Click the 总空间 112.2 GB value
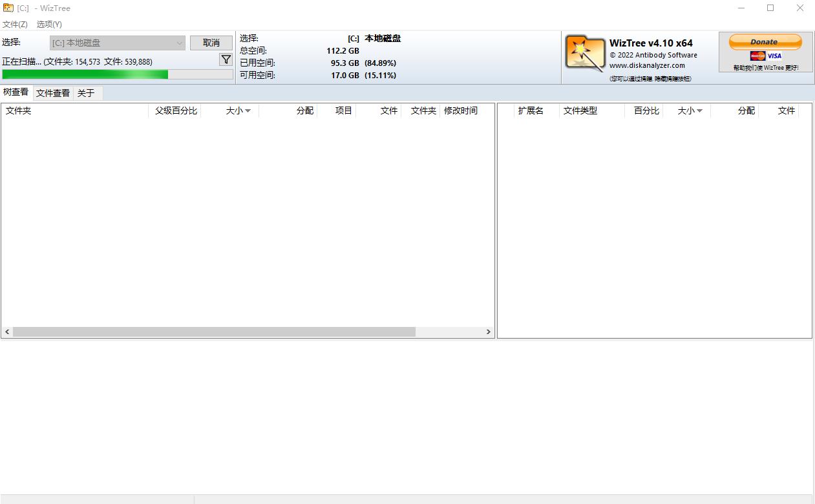815x504 pixels. [x=343, y=50]
